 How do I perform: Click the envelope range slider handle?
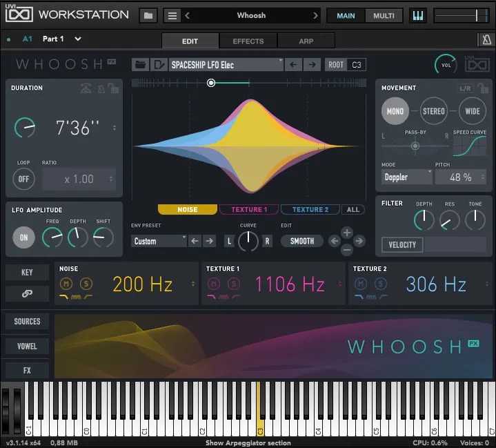pos(211,83)
